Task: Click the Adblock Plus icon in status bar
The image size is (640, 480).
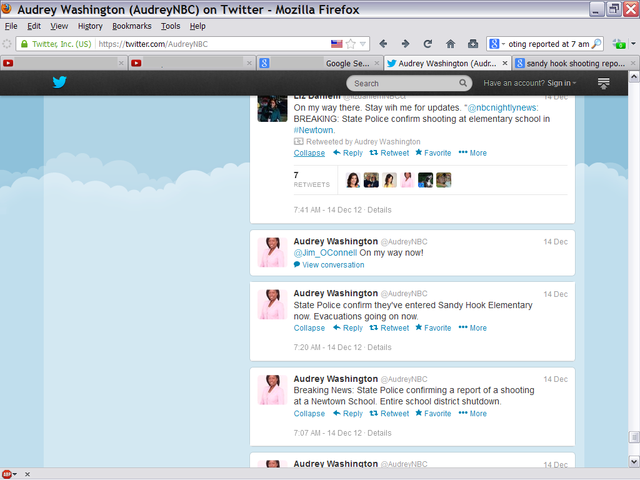Action: pyautogui.click(x=7, y=474)
